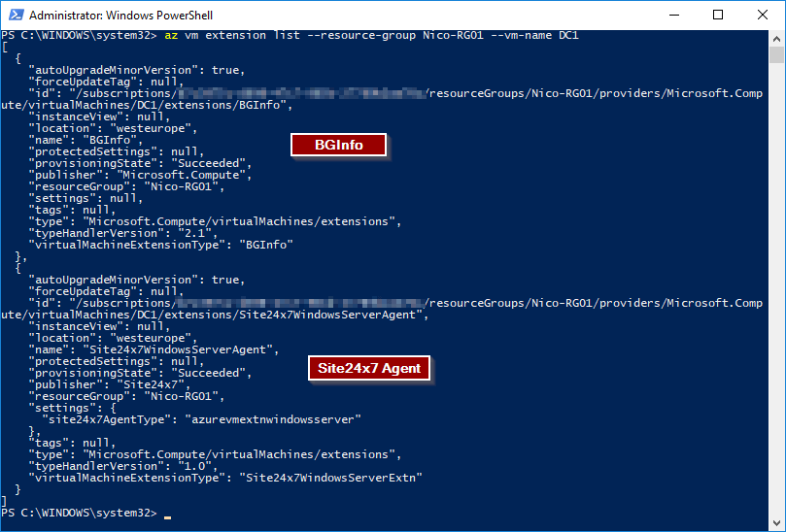Click the scrollbar down arrow
Viewport: 786px width, 532px height.
pyautogui.click(x=776, y=523)
